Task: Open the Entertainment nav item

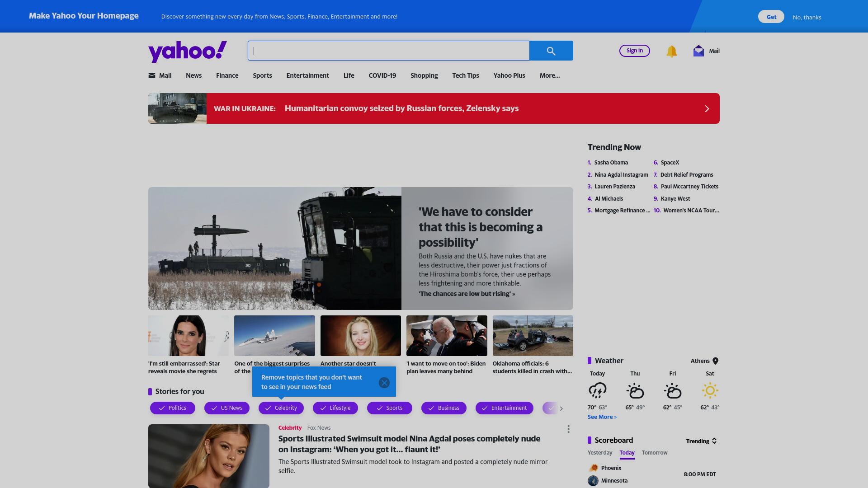Action: (x=307, y=75)
